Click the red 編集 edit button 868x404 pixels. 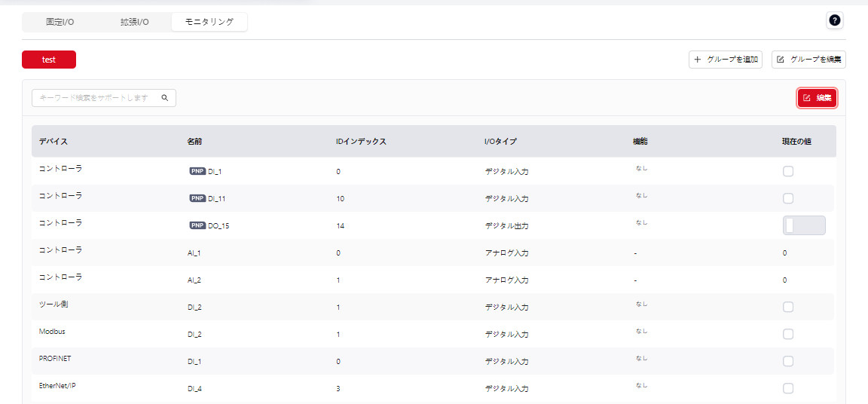tap(817, 98)
